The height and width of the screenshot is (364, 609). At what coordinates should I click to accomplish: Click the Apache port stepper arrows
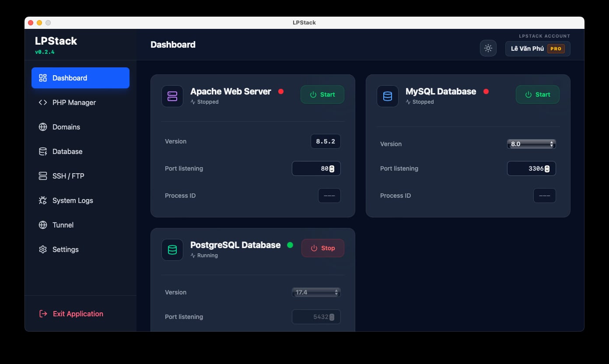click(332, 168)
